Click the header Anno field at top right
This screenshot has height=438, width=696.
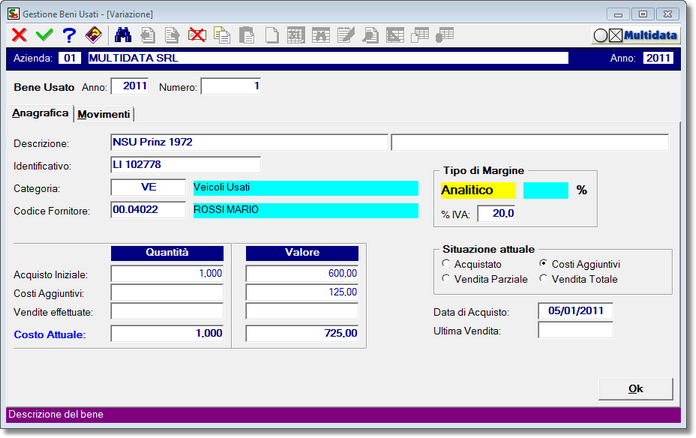pyautogui.click(x=658, y=58)
